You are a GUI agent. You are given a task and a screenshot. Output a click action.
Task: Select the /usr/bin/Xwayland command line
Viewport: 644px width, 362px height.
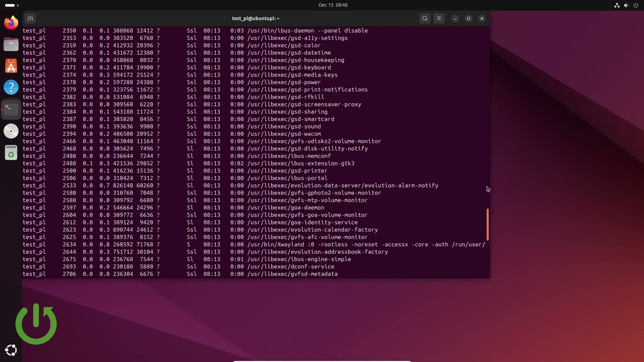(x=366, y=244)
